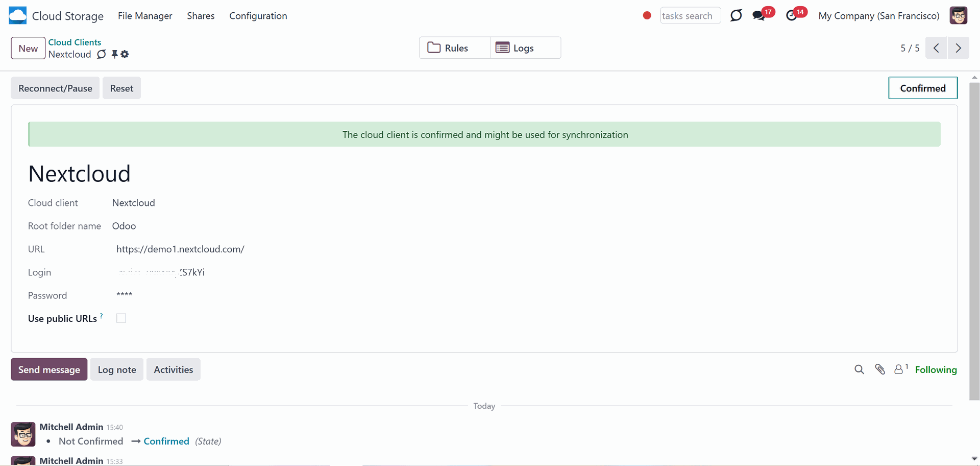Open the Shares menu

point(201,16)
